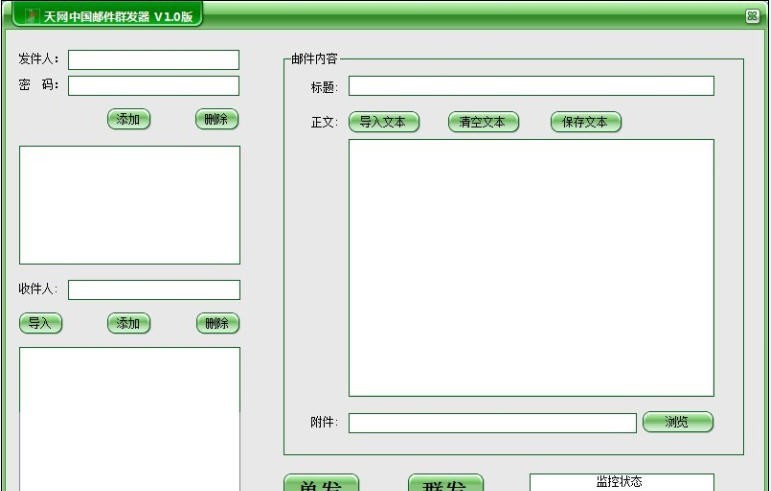Click the 监控状态 status box

622,482
